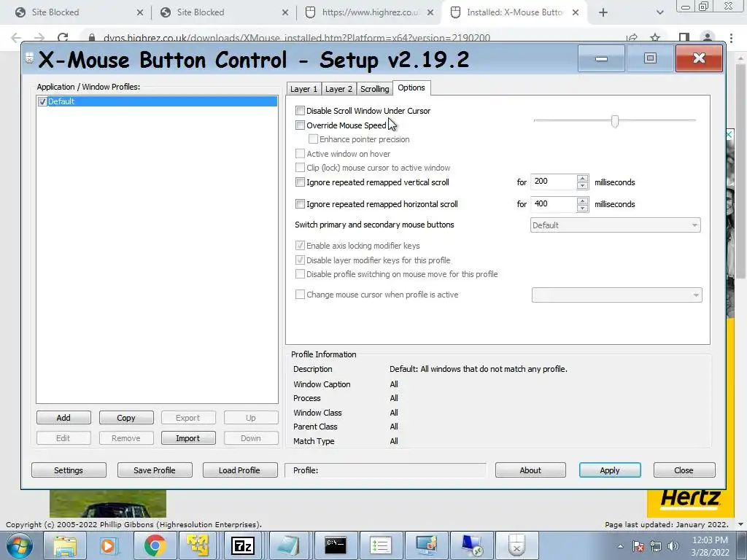747x560 pixels.
Task: Increase horizontal scroll milliseconds with up arrow
Action: [582, 201]
